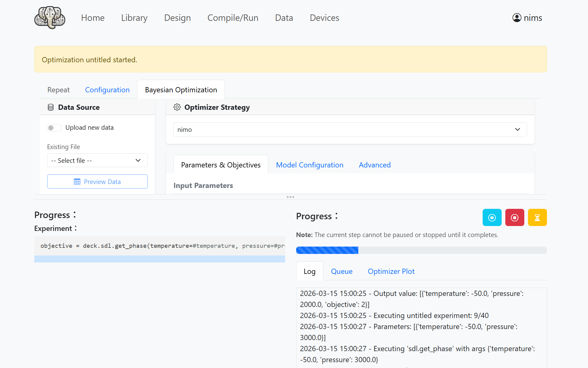Image resolution: width=588 pixels, height=368 pixels.
Task: Click the elephant logo icon
Action: (x=50, y=18)
